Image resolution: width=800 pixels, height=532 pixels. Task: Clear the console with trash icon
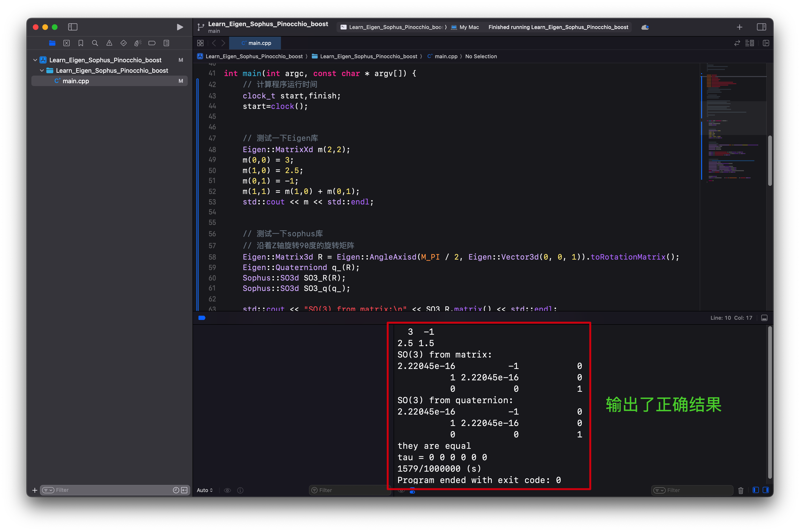click(741, 490)
